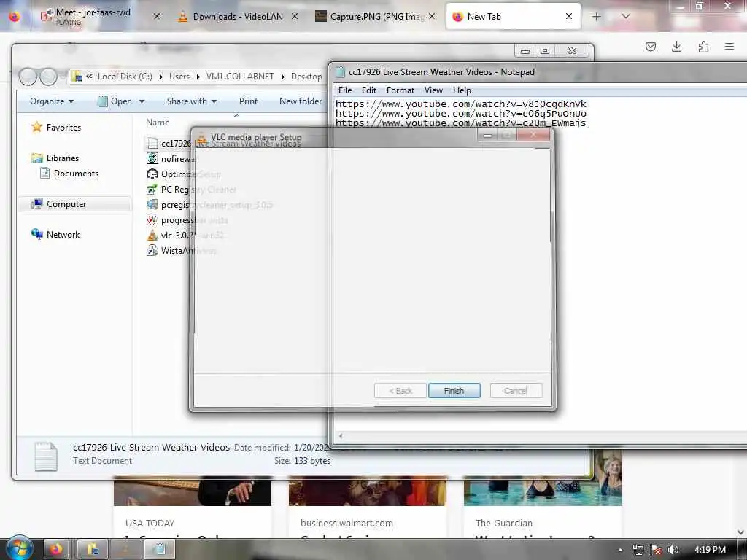Select the vlc-3.0 installer cone icon
The image size is (747, 560).
tap(152, 236)
